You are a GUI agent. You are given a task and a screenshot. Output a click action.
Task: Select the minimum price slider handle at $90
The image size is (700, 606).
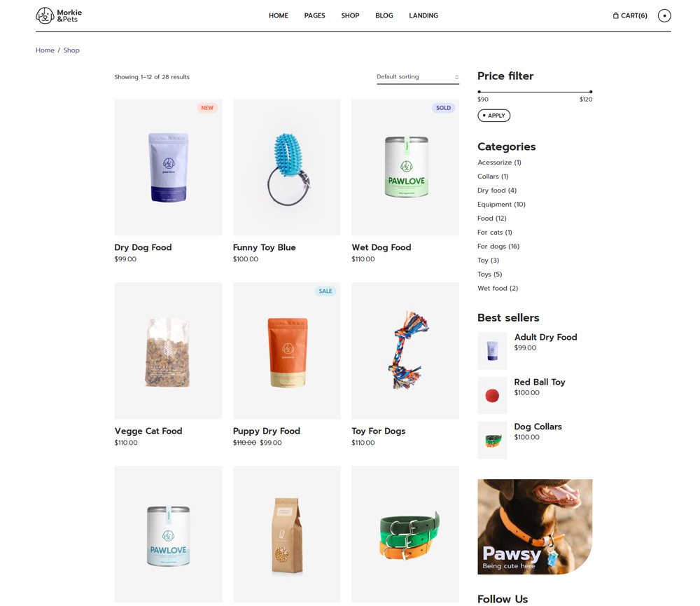(x=479, y=92)
